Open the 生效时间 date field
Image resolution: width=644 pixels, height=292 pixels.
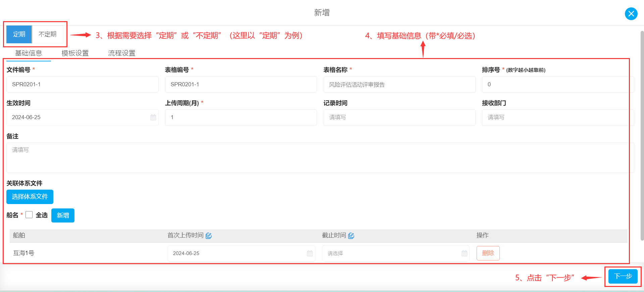click(x=82, y=117)
